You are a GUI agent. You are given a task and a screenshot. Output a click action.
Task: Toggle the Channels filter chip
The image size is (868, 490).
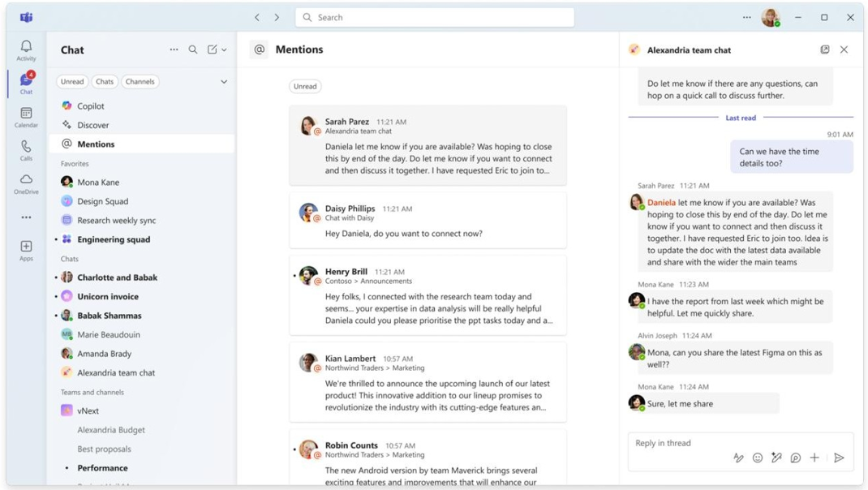tap(140, 82)
